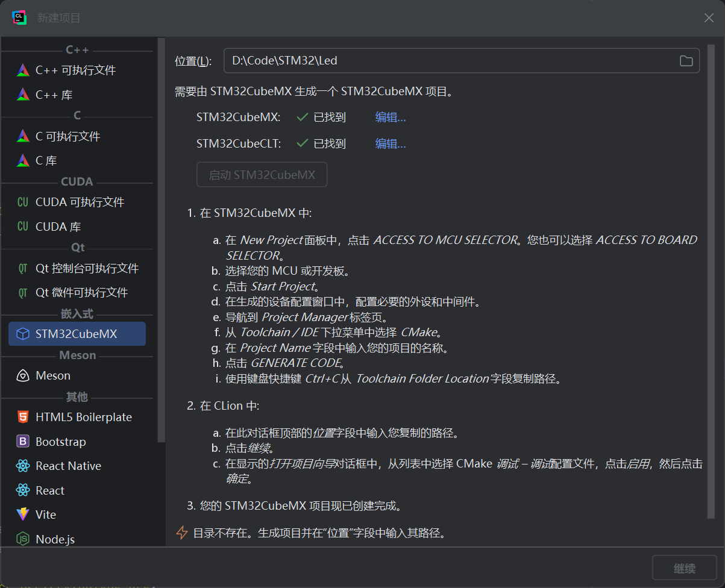Click the green checkmark next to STM32CubeMX

(x=303, y=117)
